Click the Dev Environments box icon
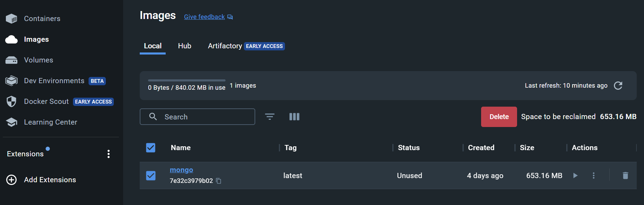 coord(11,81)
